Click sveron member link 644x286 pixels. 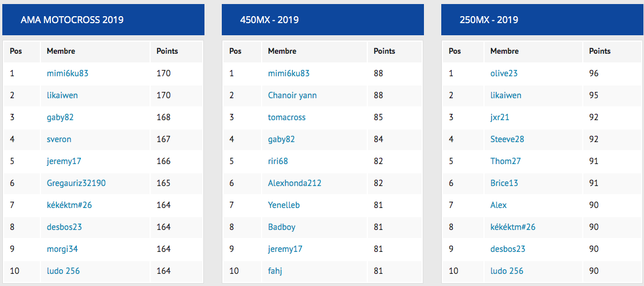(x=59, y=139)
